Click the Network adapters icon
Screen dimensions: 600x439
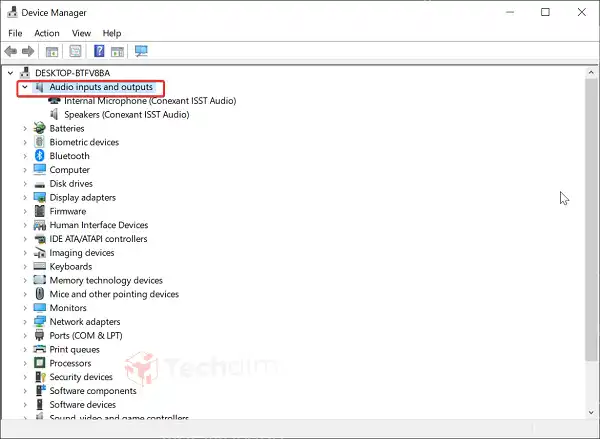pyautogui.click(x=39, y=321)
